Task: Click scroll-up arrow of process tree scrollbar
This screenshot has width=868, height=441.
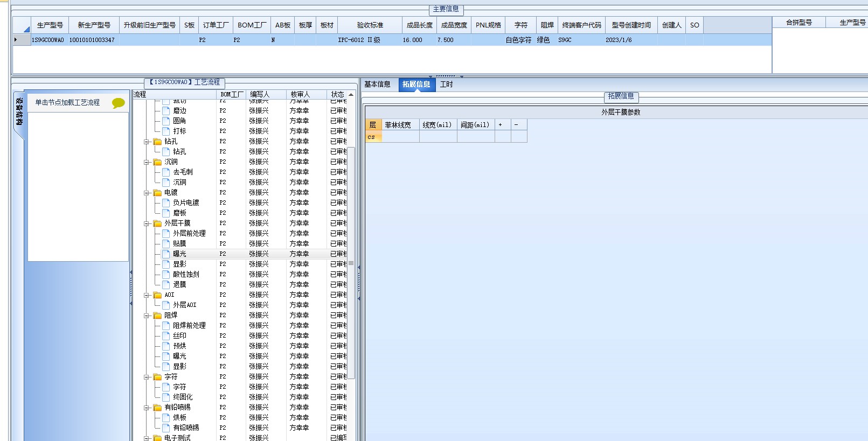Action: coord(351,95)
